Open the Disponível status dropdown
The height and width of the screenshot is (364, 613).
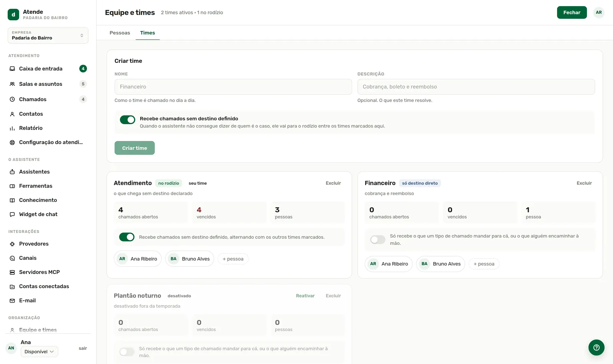coord(39,351)
